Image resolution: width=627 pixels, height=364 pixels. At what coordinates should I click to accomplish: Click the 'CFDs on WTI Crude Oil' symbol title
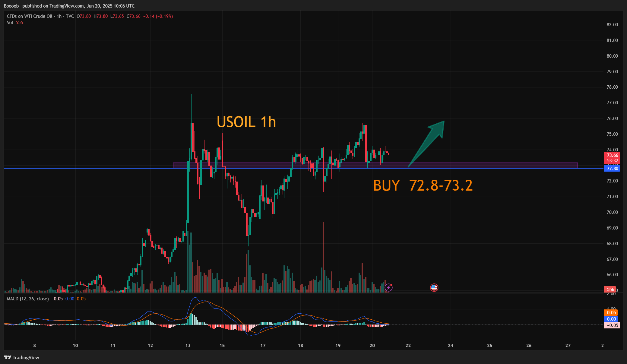[30, 16]
